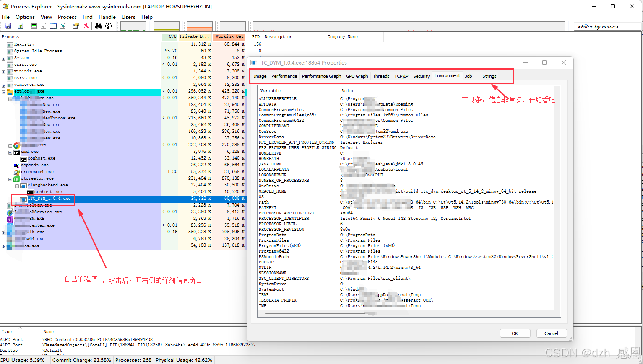This screenshot has width=643, height=364.
Task: Click the OneNote purple process icon
Action: tap(10, 219)
